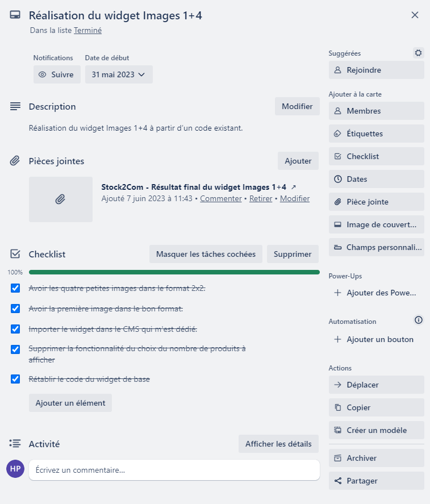430x504 pixels.
Task: Uncheck 'Importer le widget dans le CMS' item
Action: (16, 329)
